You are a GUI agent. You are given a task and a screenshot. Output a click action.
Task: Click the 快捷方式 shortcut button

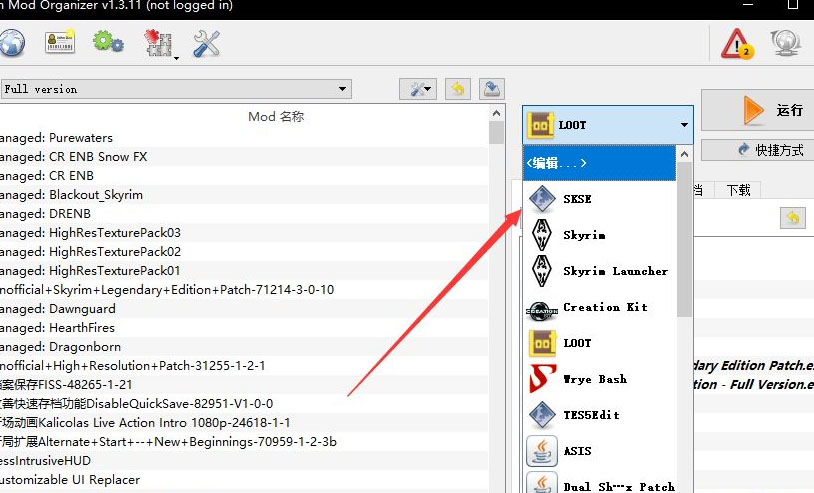[x=758, y=150]
